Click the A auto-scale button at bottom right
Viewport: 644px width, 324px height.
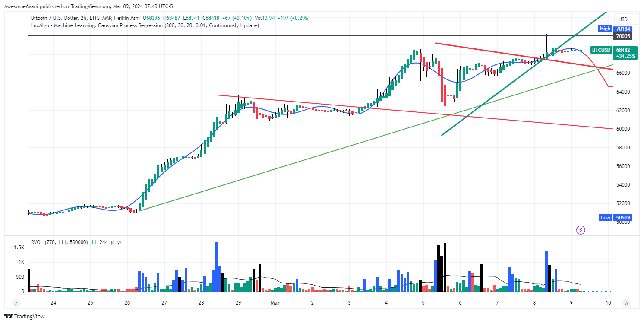point(626,303)
